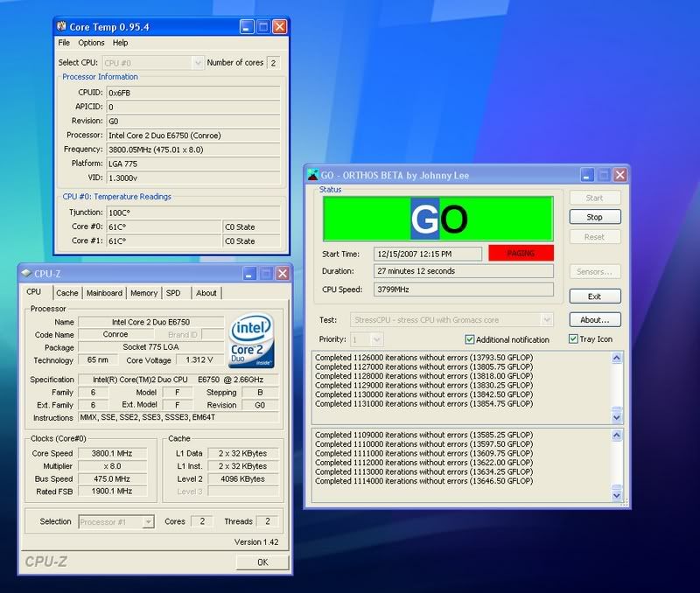Minimize the Core Temp window
Image resolution: width=700 pixels, height=593 pixels.
(247, 27)
